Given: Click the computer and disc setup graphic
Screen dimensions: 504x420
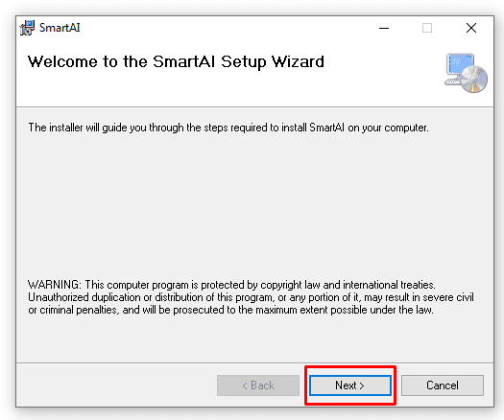Looking at the screenshot, I should 466,73.
